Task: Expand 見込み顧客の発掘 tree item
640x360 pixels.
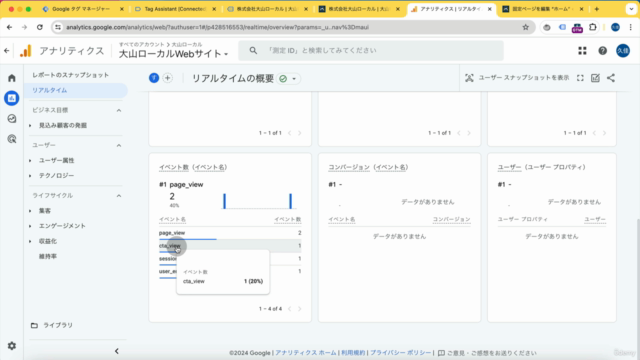Action: 30,126
